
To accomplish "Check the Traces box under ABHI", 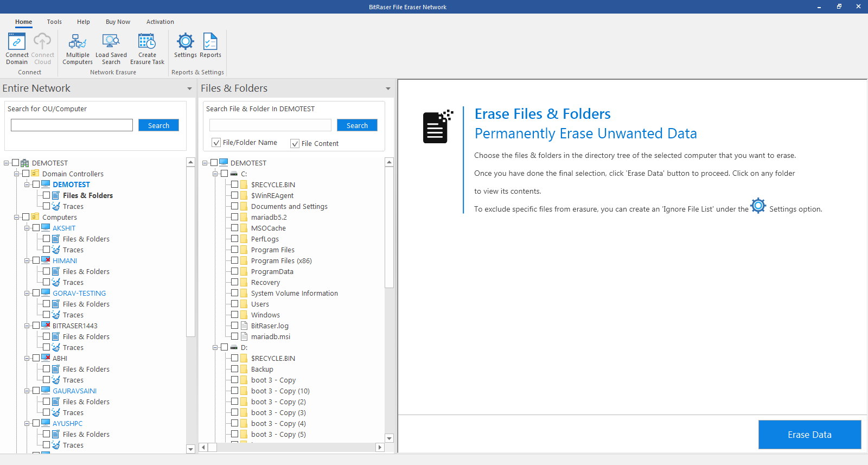I will coord(47,380).
